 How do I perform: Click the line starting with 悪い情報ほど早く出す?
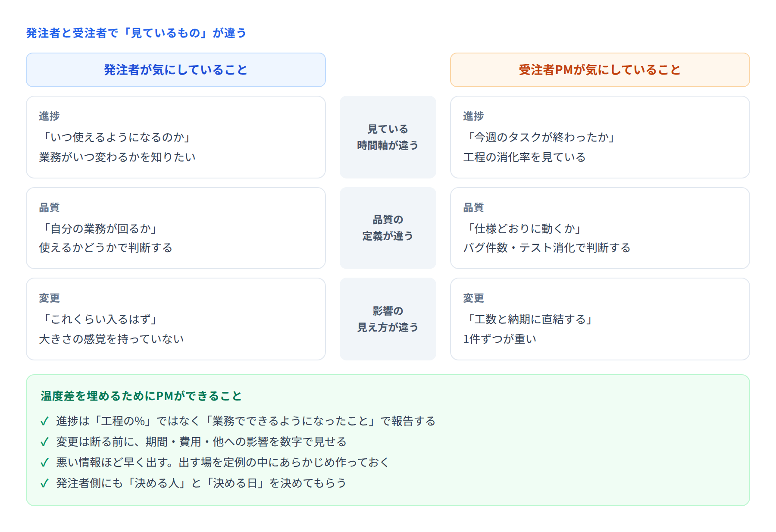point(222,462)
